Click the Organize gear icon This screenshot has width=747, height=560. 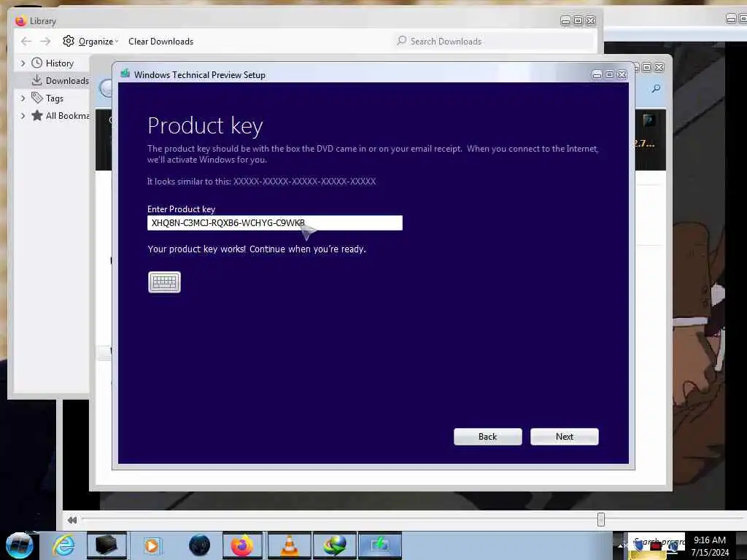point(69,41)
